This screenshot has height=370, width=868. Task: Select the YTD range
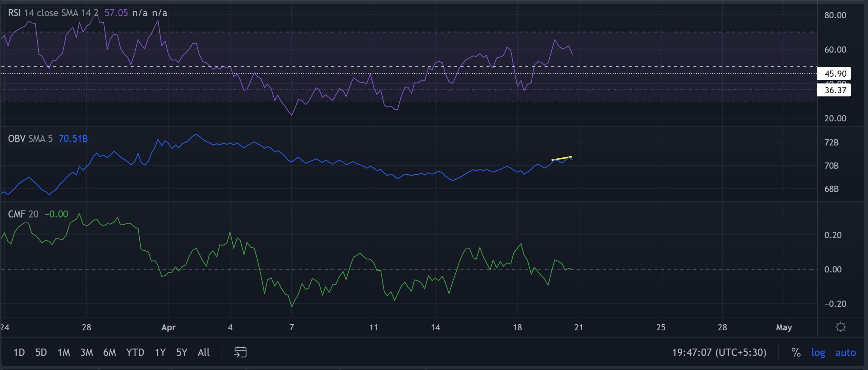point(135,353)
